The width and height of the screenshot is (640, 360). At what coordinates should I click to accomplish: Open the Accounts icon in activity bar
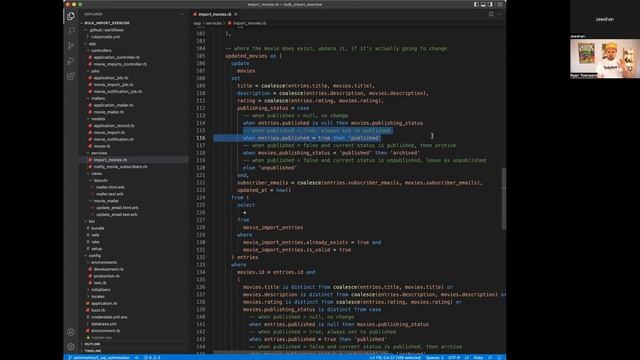click(71, 332)
